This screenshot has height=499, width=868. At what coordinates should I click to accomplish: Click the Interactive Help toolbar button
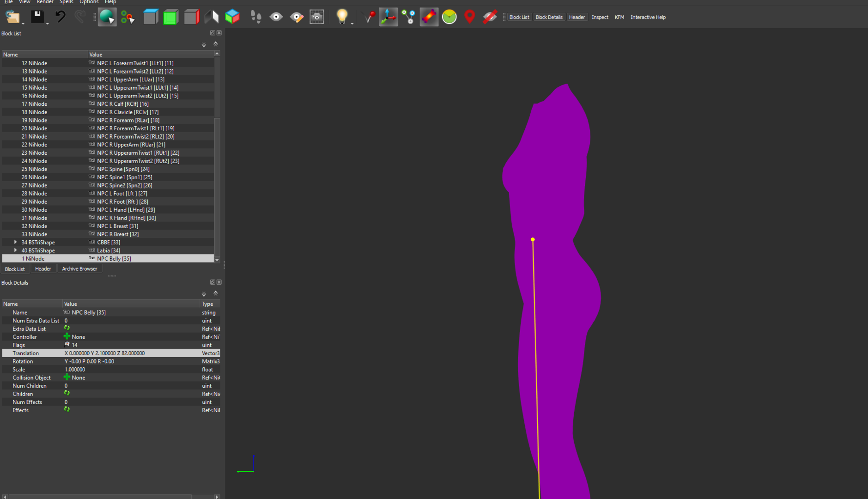(x=648, y=17)
